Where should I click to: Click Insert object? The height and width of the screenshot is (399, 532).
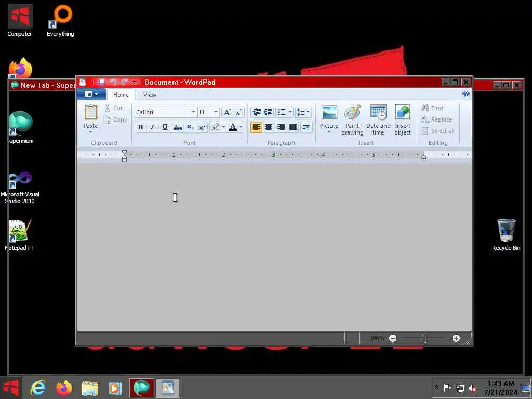[403, 120]
